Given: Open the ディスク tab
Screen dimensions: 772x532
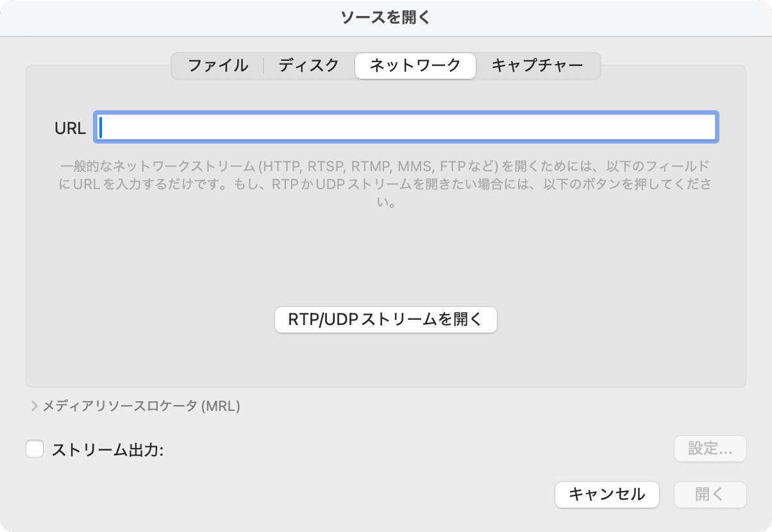Looking at the screenshot, I should pyautogui.click(x=308, y=65).
